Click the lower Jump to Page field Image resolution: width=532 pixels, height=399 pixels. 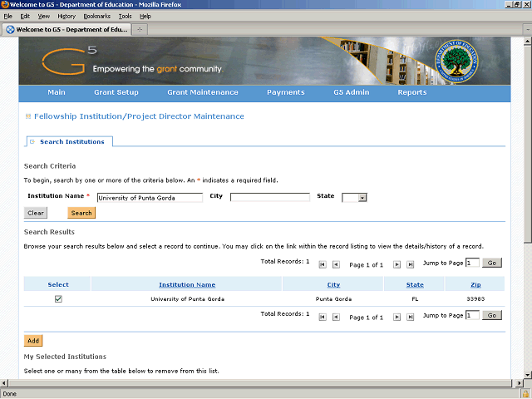click(472, 315)
